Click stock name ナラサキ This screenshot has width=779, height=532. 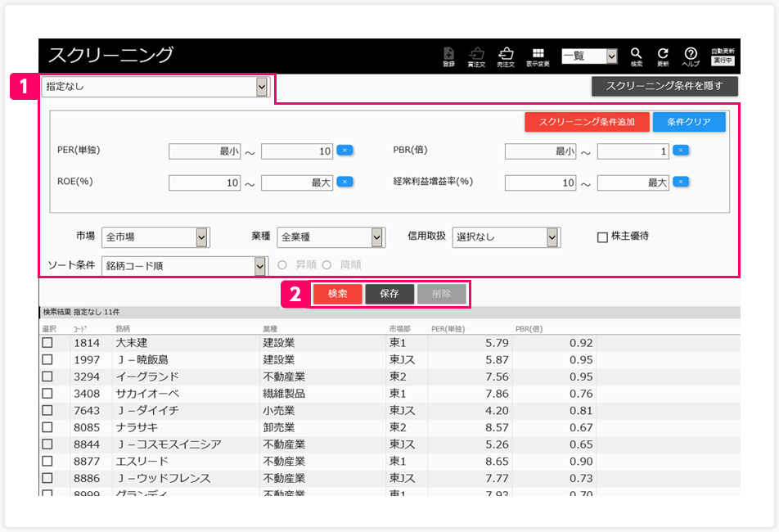click(x=137, y=427)
